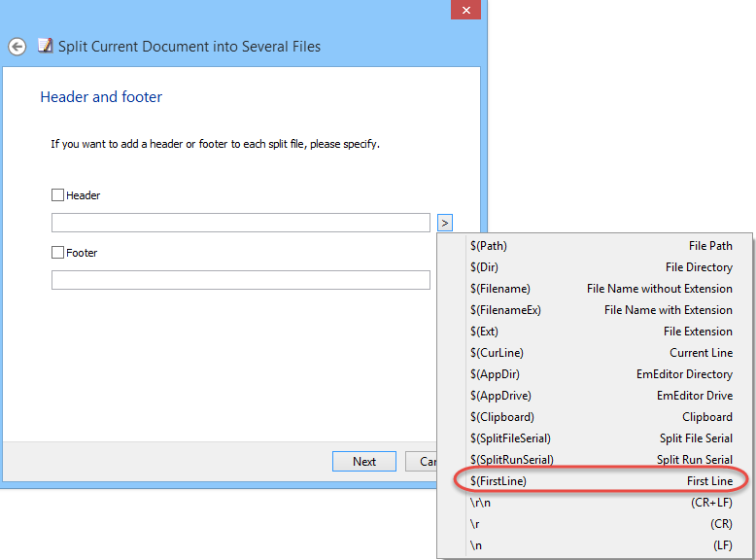Pick $(SplitFileSerial) Split File Serial
This screenshot has height=560, width=756.
pyautogui.click(x=595, y=438)
